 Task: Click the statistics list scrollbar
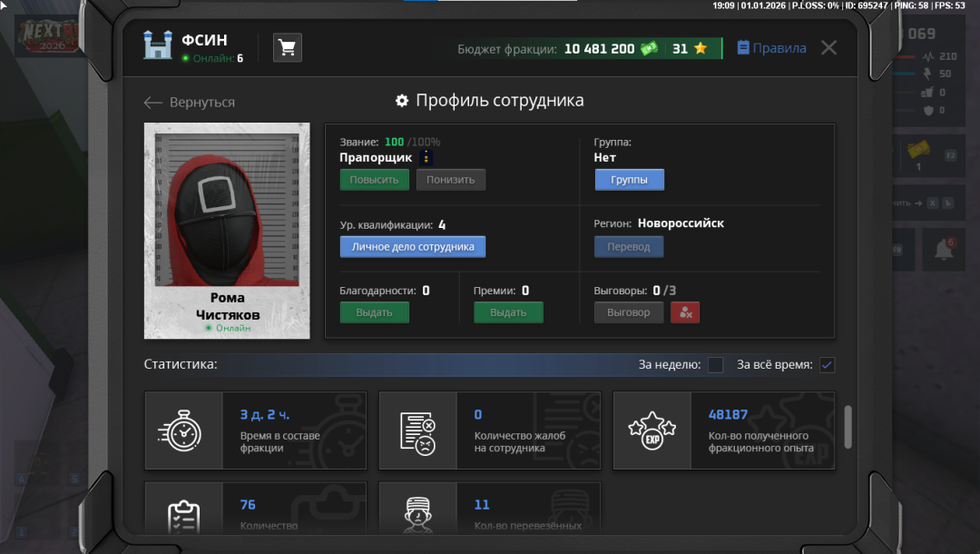click(848, 427)
